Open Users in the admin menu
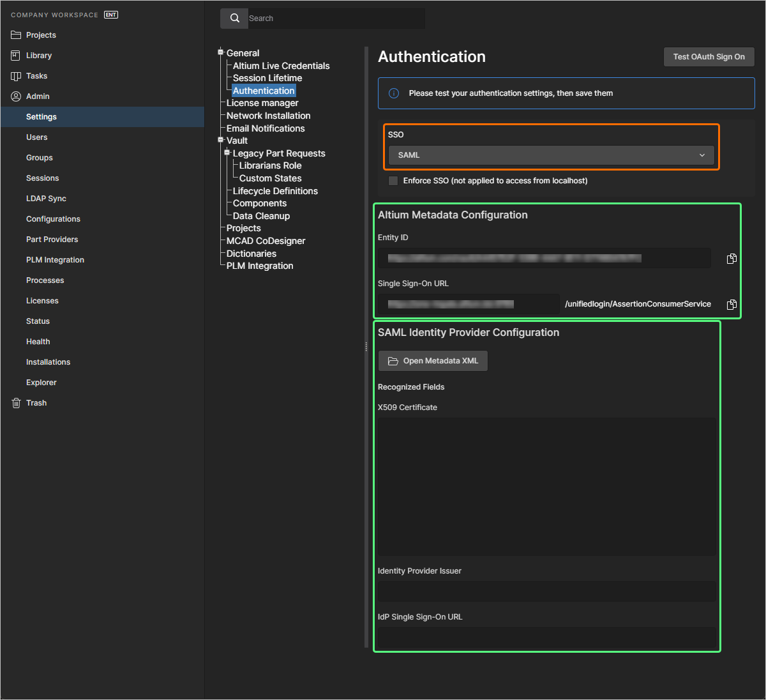Viewport: 766px width, 700px height. click(x=37, y=137)
